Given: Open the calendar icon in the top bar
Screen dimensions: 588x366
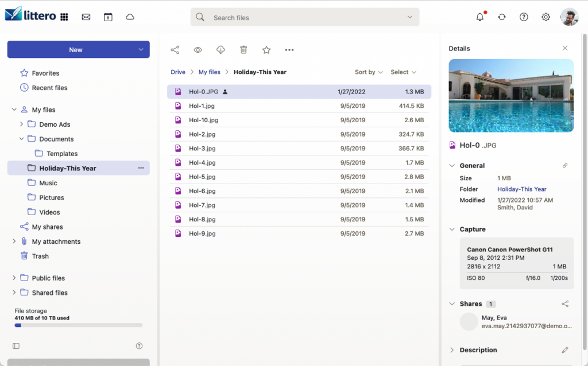Looking at the screenshot, I should click(x=108, y=17).
